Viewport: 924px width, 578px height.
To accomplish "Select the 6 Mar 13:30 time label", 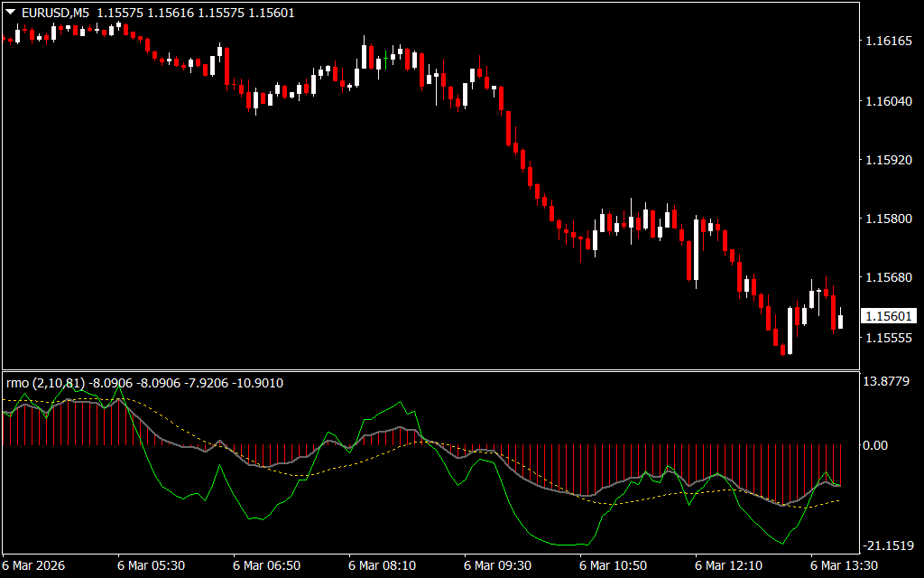I will pyautogui.click(x=845, y=564).
